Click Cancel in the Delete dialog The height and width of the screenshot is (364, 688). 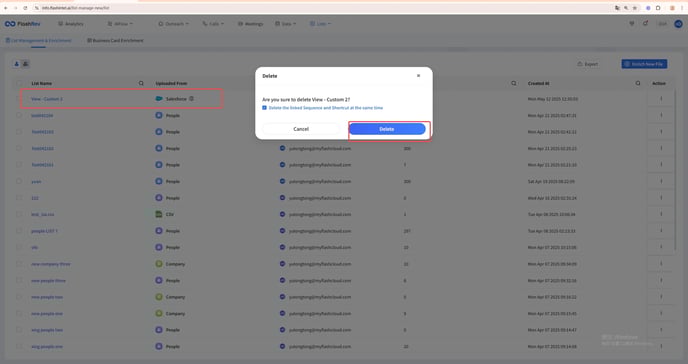coord(301,129)
